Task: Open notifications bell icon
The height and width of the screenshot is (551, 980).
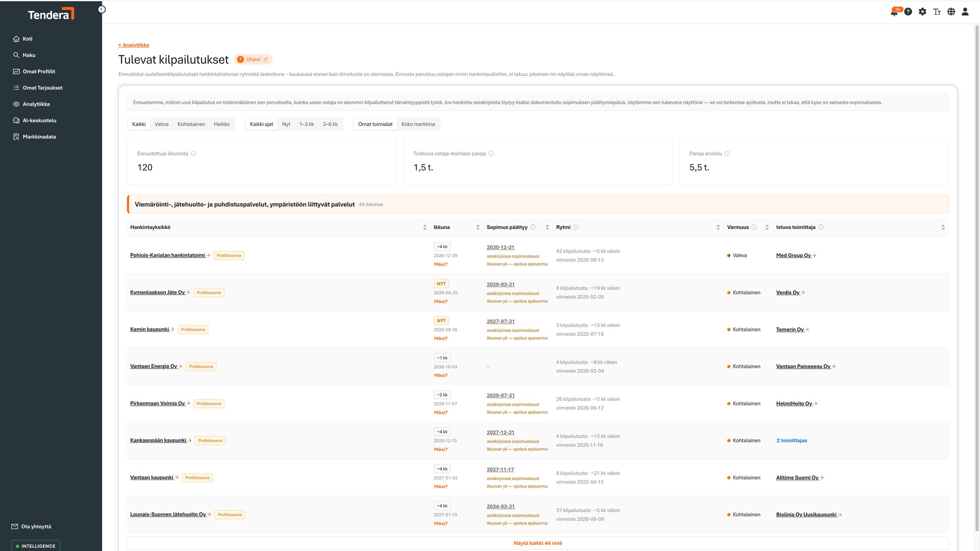Action: tap(894, 12)
